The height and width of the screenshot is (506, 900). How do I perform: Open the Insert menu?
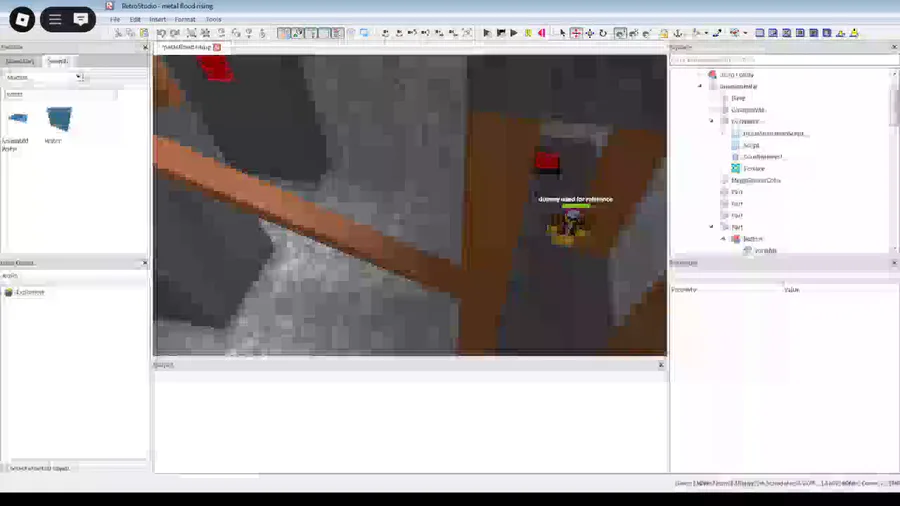(x=157, y=19)
